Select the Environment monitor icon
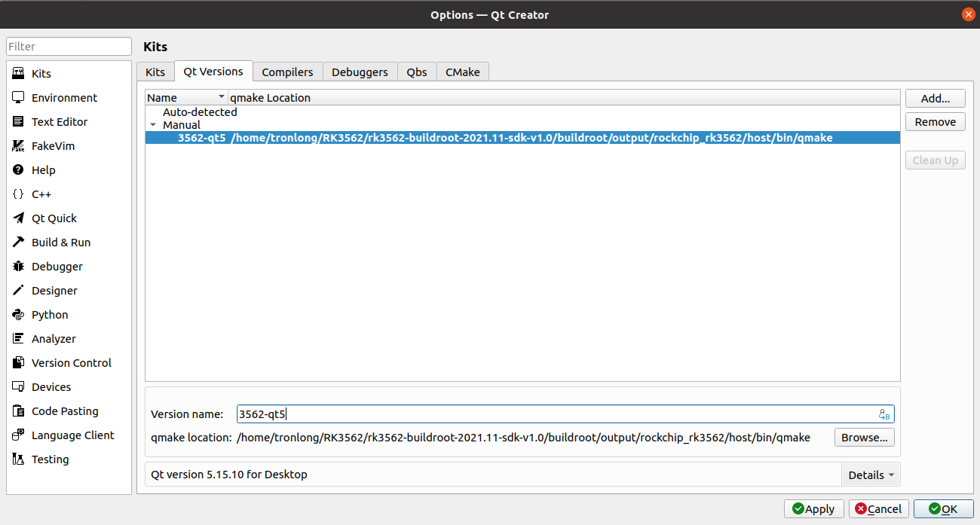 19,98
